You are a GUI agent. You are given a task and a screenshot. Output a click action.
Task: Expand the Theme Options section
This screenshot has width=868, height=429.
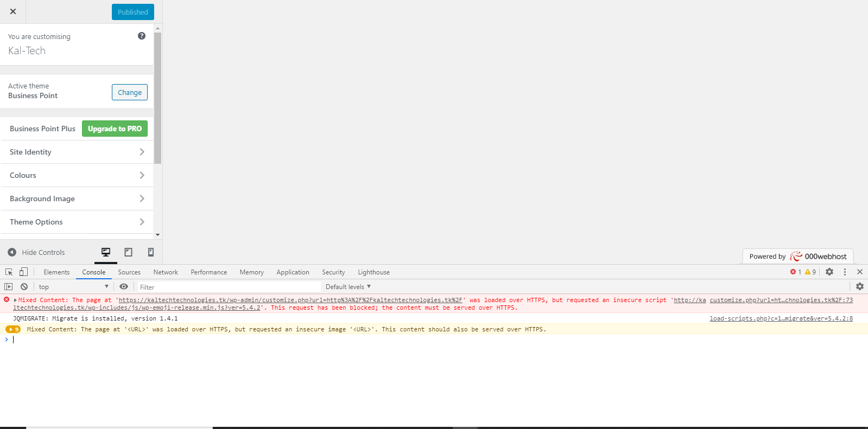[x=77, y=222]
